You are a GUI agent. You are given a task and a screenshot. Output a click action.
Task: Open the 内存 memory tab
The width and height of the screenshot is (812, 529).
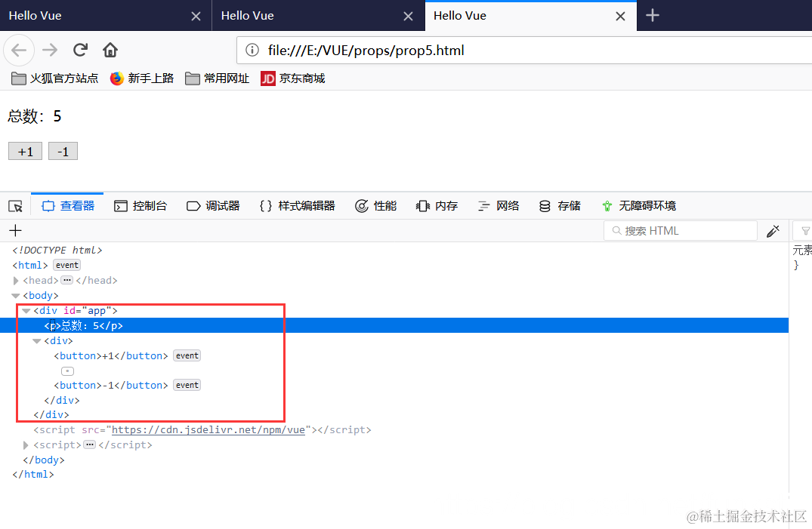(437, 206)
